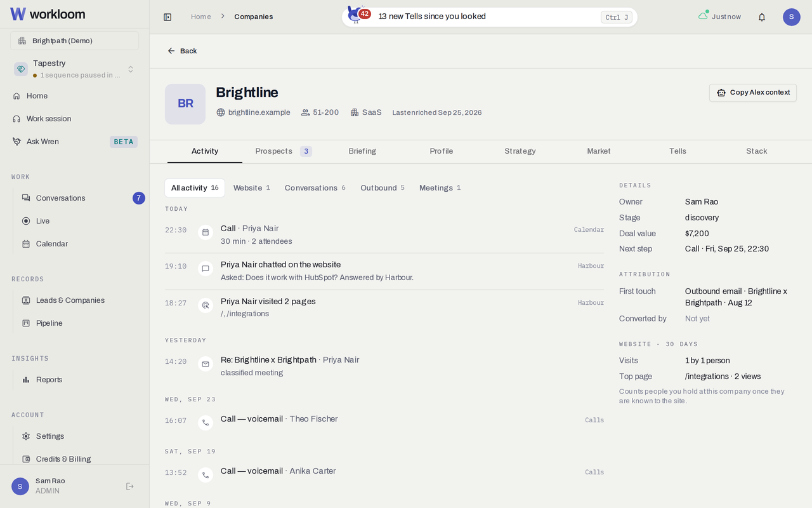The height and width of the screenshot is (508, 812).
Task: Filter activity by Website
Action: tap(252, 188)
